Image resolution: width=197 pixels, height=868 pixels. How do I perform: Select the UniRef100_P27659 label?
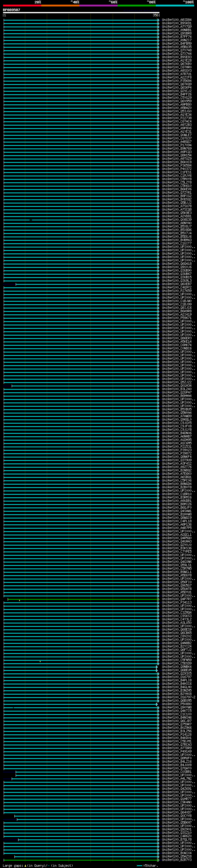coord(176,291)
